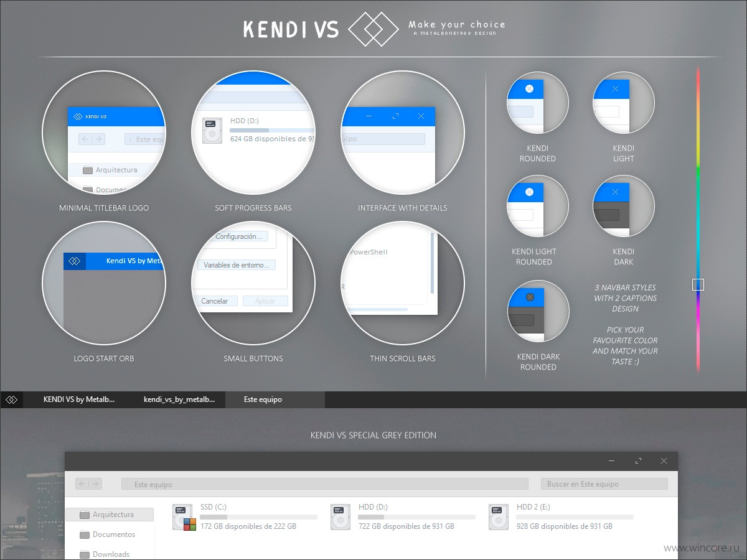Image resolution: width=747 pixels, height=560 pixels.
Task: Click the 'MINIMAL TITLEBAR LOGO' caption
Action: [104, 208]
